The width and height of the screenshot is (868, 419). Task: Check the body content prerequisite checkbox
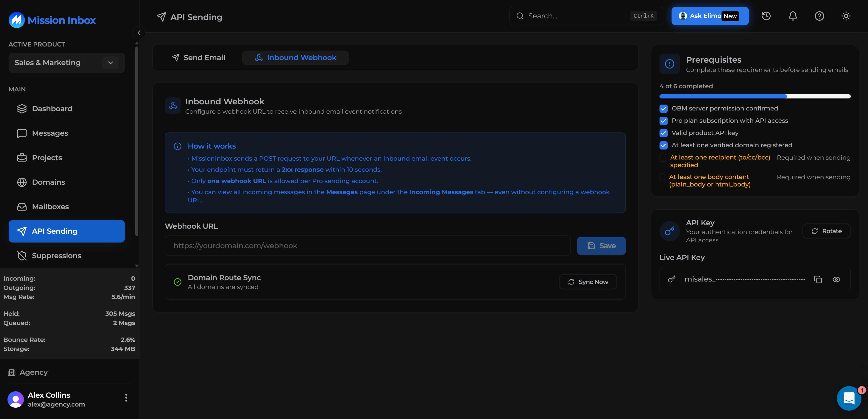click(662, 177)
